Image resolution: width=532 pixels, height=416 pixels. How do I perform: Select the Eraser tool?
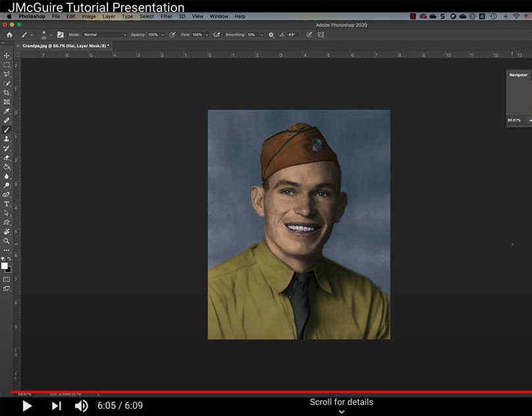(x=7, y=157)
